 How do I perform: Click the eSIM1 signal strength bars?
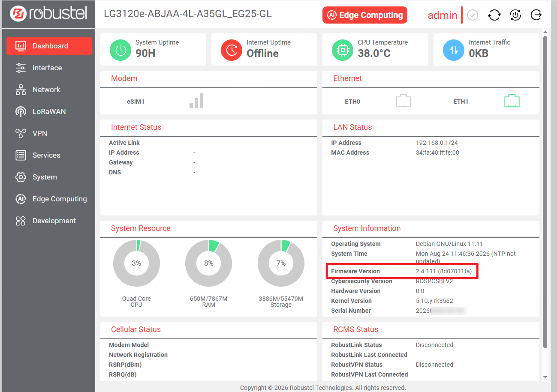tap(196, 101)
